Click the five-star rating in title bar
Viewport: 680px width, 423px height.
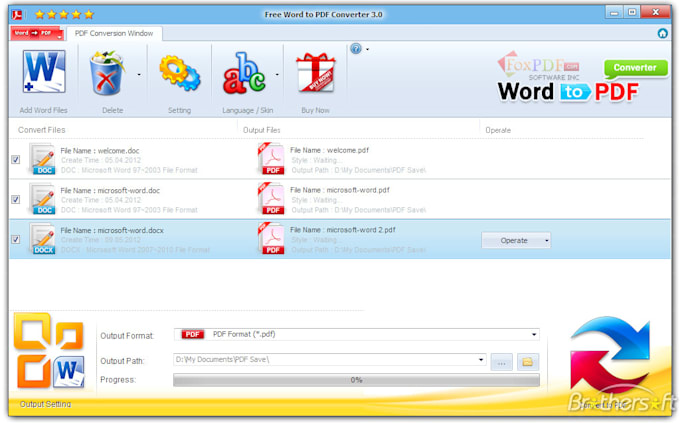(64, 15)
